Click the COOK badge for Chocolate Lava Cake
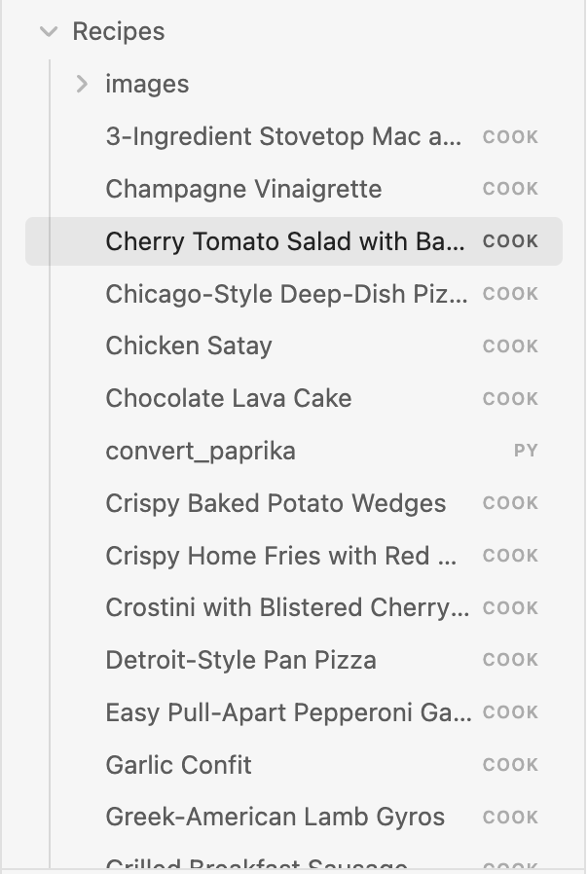 (509, 398)
